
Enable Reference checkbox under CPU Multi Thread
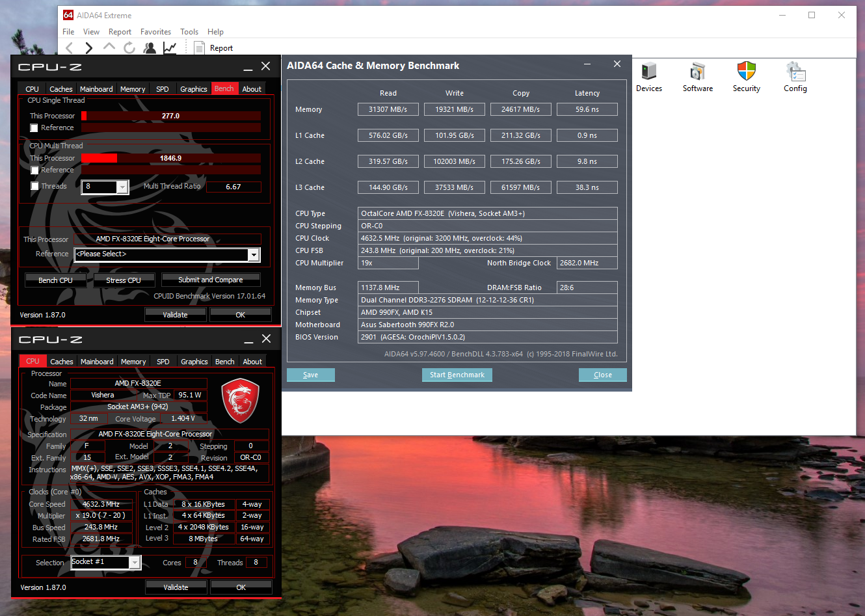tap(34, 170)
